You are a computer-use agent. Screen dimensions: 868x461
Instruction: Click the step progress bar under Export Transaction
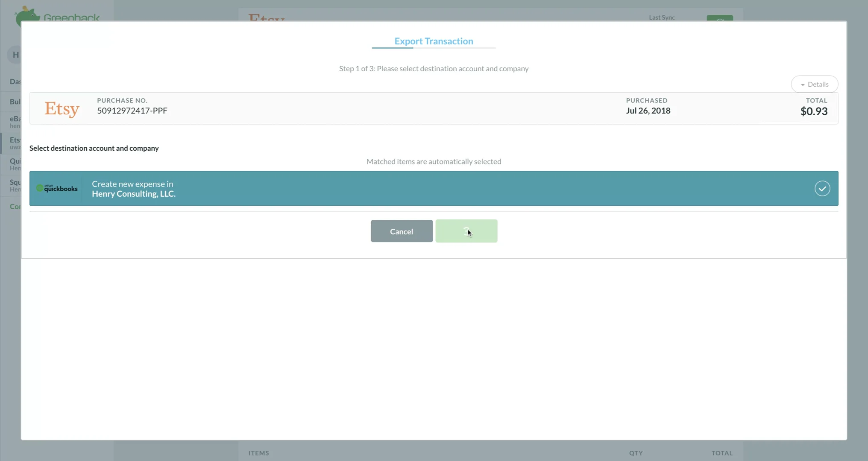tap(434, 48)
